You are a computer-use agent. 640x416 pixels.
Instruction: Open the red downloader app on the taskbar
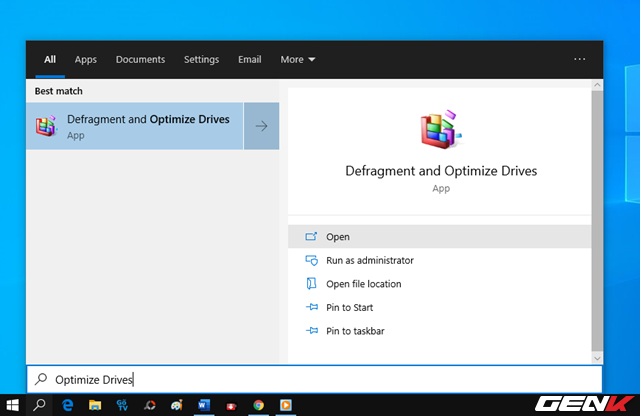[x=231, y=406]
